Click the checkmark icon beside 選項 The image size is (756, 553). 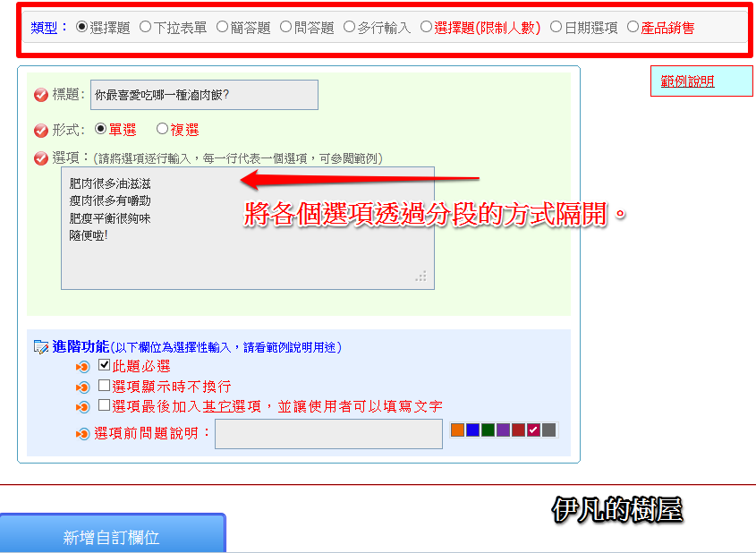(x=41, y=158)
